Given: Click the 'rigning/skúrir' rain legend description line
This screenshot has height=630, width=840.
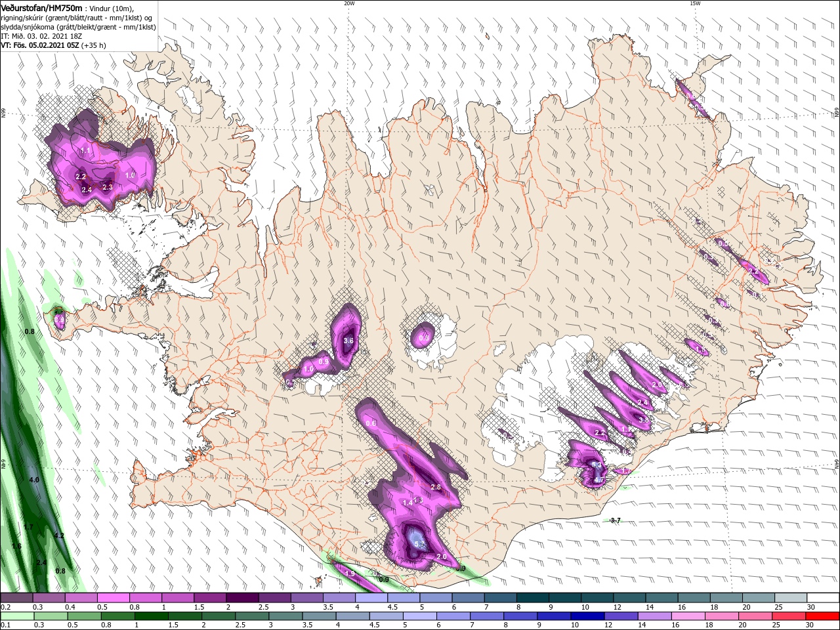Looking at the screenshot, I should (77, 18).
